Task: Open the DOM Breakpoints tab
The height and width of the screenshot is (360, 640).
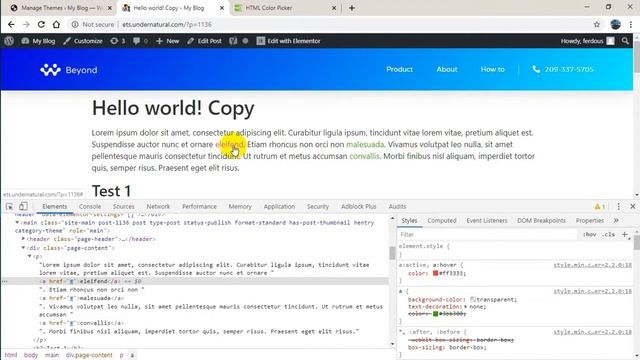Action: (542, 220)
